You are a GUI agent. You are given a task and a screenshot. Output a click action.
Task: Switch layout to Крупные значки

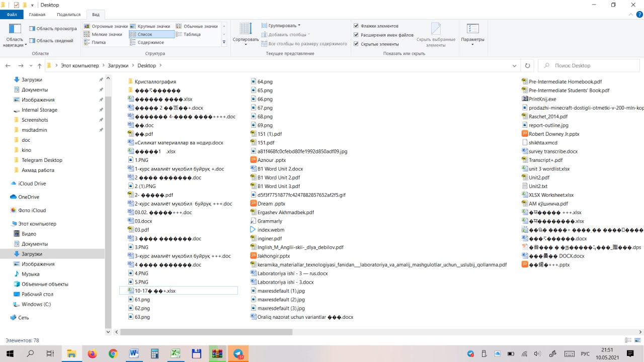(150, 26)
